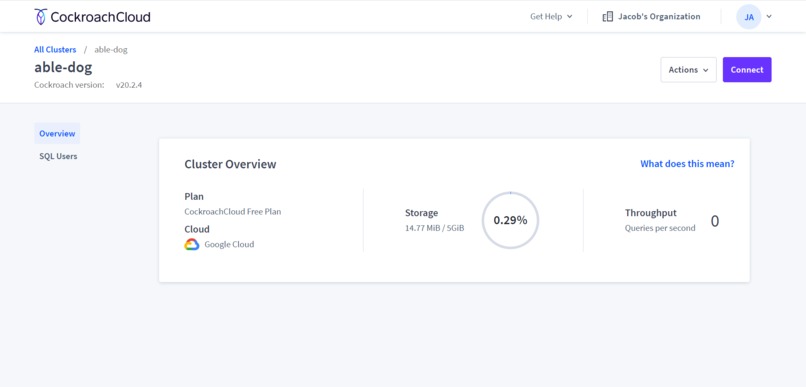Click the organization building icon
Image resolution: width=806 pixels, height=387 pixels.
coord(608,16)
